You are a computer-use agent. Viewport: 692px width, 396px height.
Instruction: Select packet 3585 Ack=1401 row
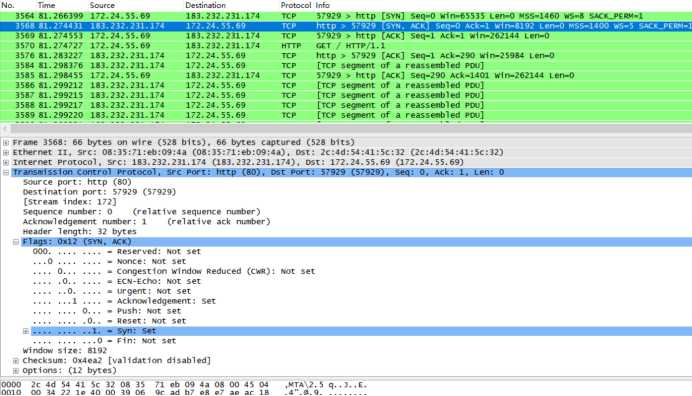346,75
